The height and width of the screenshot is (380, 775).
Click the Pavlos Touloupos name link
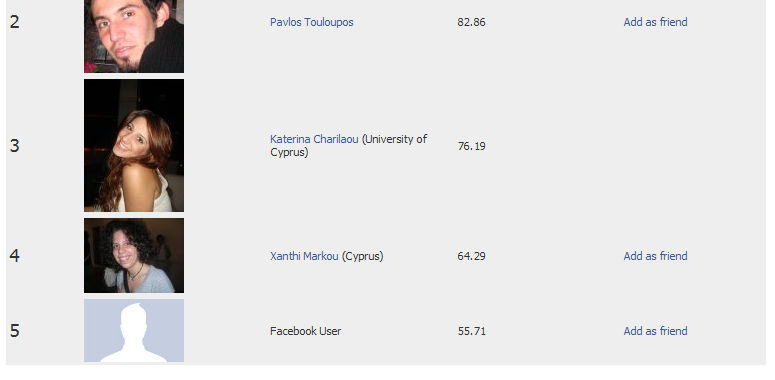(x=311, y=22)
